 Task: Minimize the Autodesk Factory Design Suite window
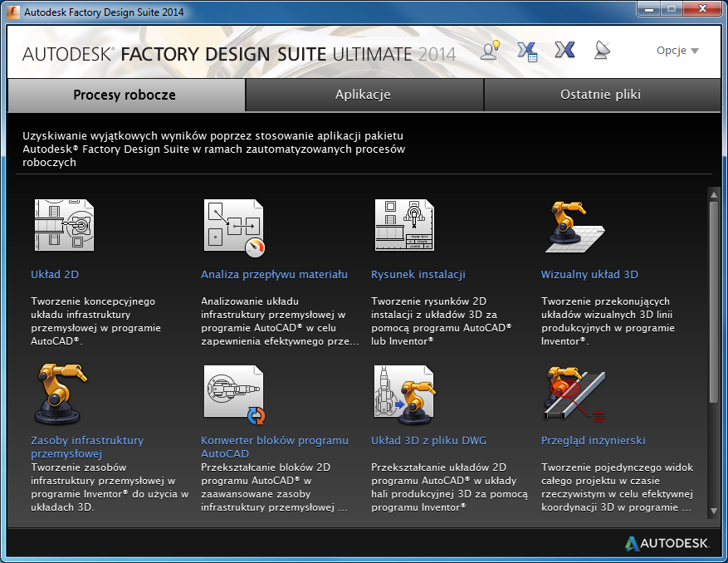point(649,9)
